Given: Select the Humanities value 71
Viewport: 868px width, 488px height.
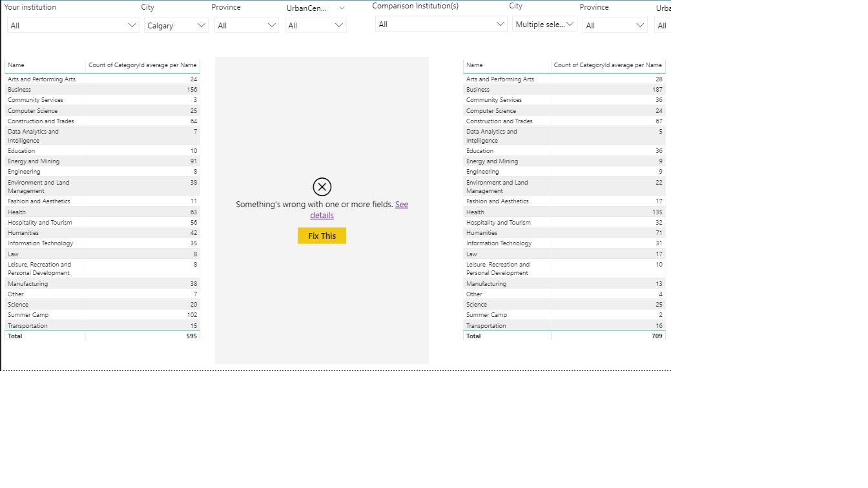Looking at the screenshot, I should tap(659, 233).
